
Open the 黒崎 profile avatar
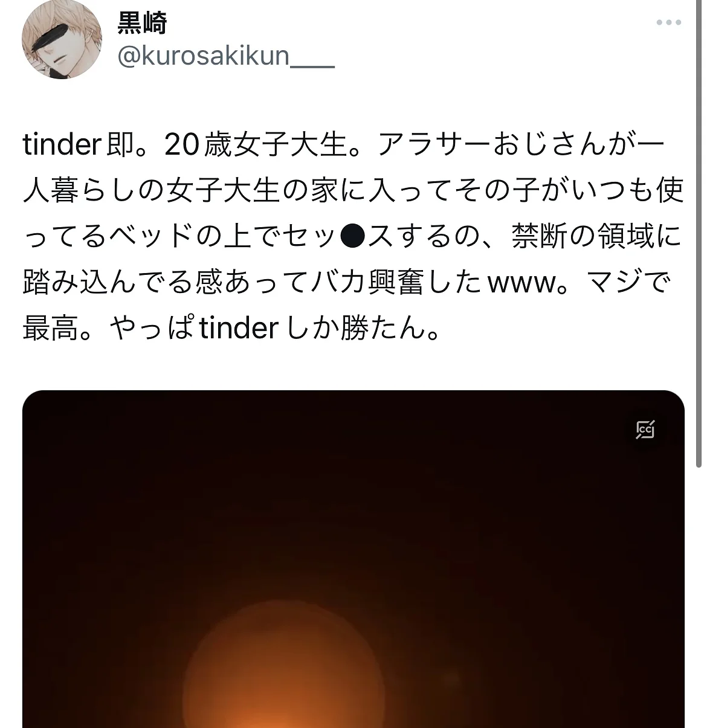(62, 39)
